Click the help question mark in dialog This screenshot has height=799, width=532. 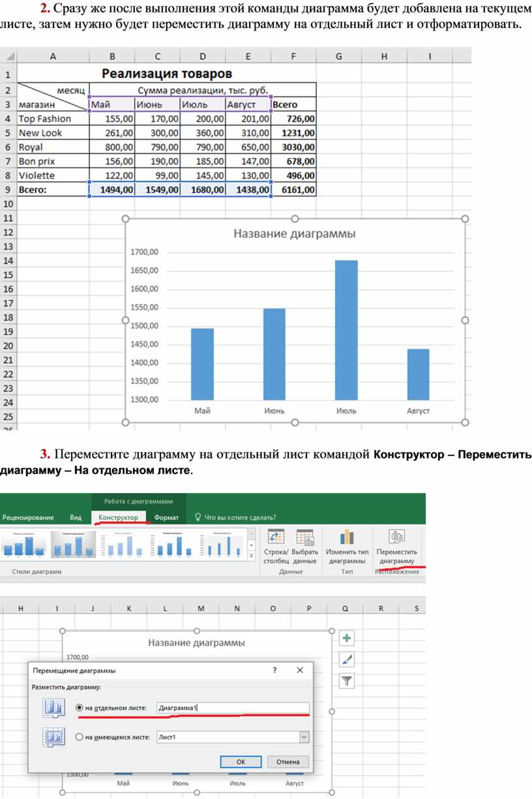click(x=274, y=671)
